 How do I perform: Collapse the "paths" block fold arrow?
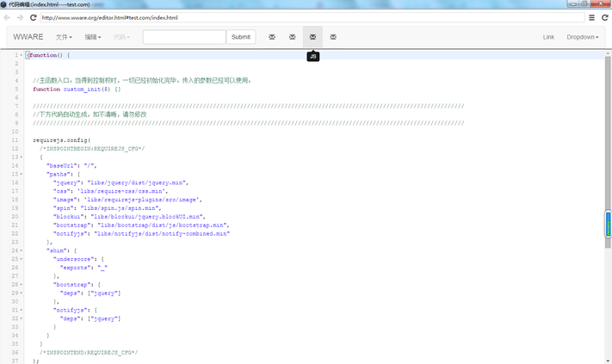22,175
